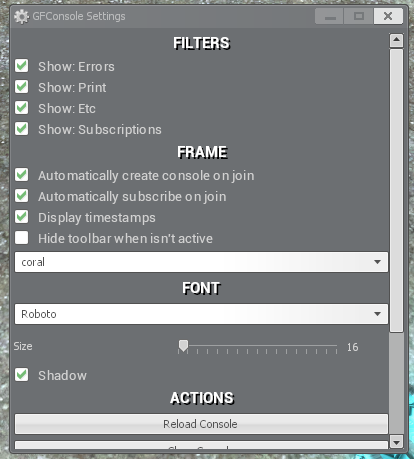
Task: Uncheck Show: Subscriptions
Action: (x=22, y=129)
